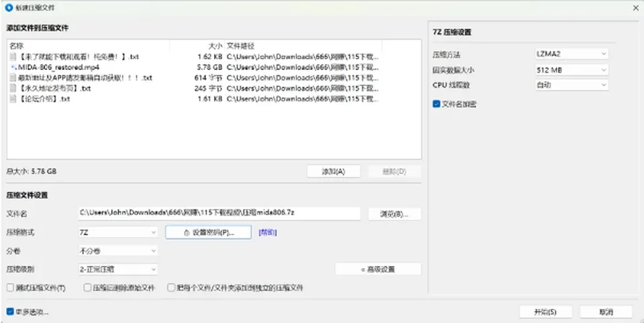Select the 最新地址及APP请发邮箱自动获取 .txt file name
This screenshot has width=644, height=323.
(85, 78)
